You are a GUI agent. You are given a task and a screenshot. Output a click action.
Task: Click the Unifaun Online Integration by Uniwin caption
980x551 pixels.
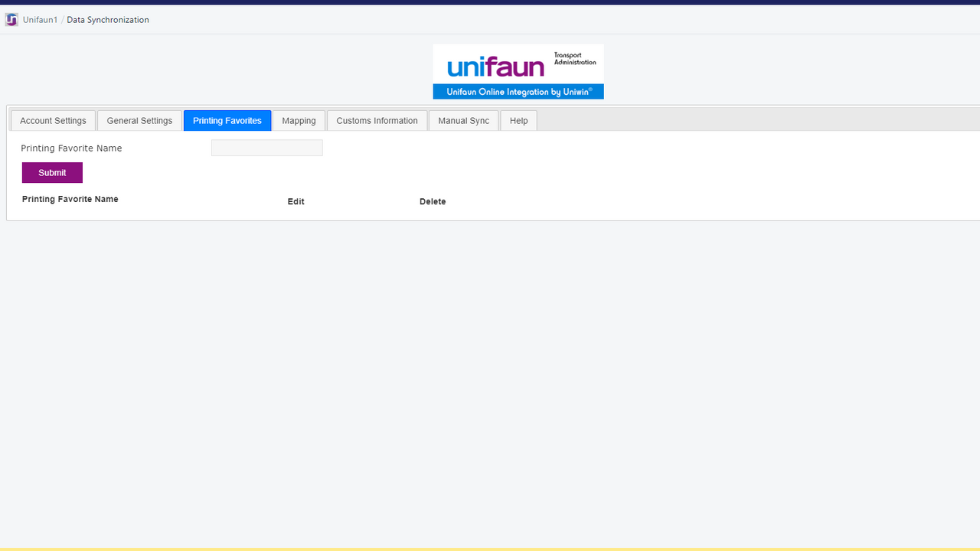(x=518, y=92)
